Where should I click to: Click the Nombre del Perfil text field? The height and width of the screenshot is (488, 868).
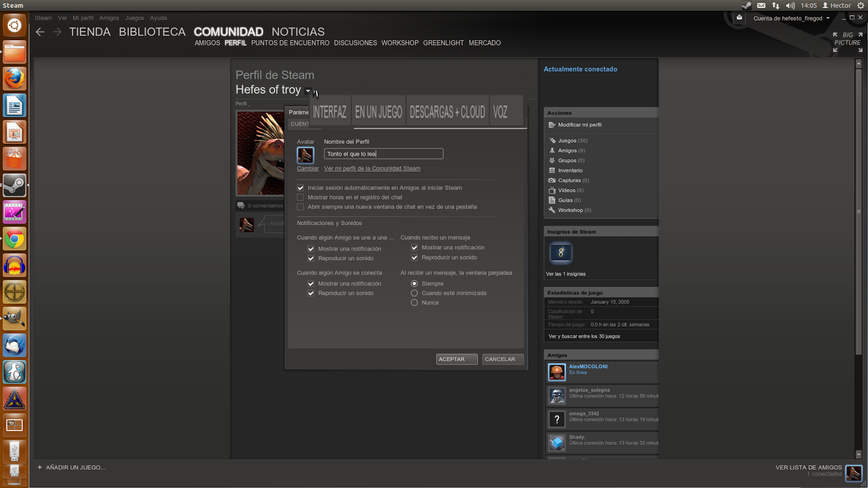384,153
